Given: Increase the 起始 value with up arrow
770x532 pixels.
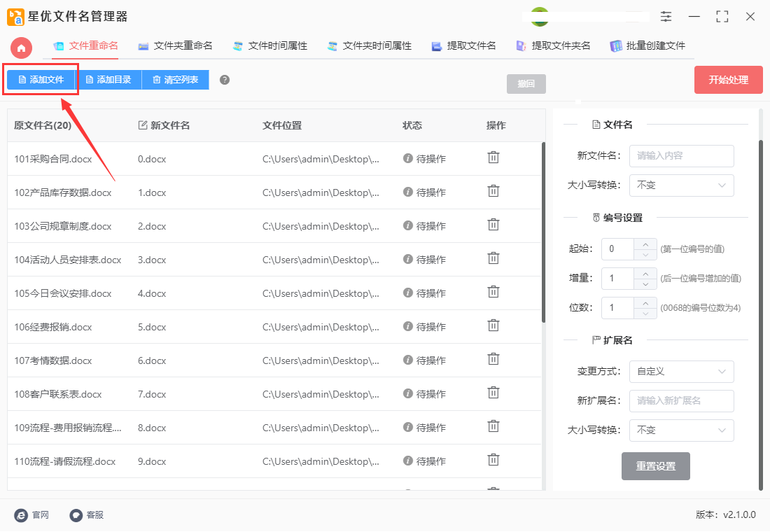Looking at the screenshot, I should coord(645,244).
